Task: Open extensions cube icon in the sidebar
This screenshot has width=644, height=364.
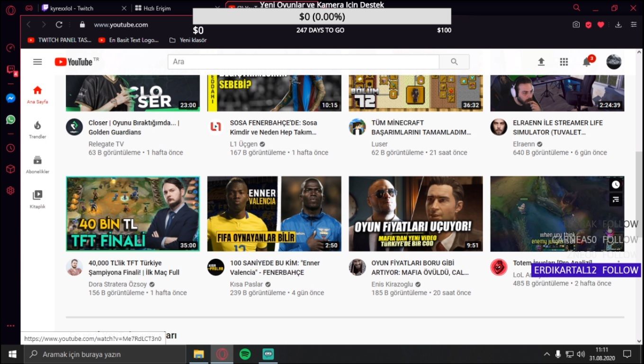Action: click(10, 169)
